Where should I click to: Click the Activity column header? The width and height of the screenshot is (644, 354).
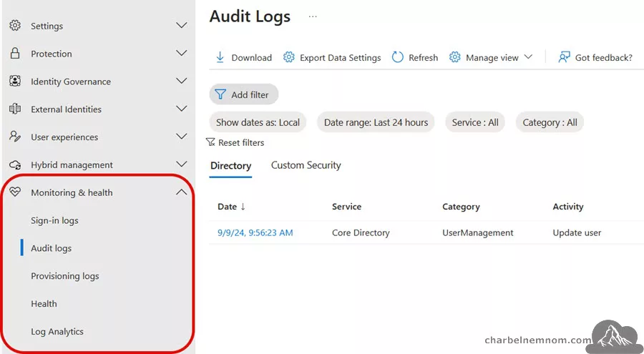(x=568, y=207)
